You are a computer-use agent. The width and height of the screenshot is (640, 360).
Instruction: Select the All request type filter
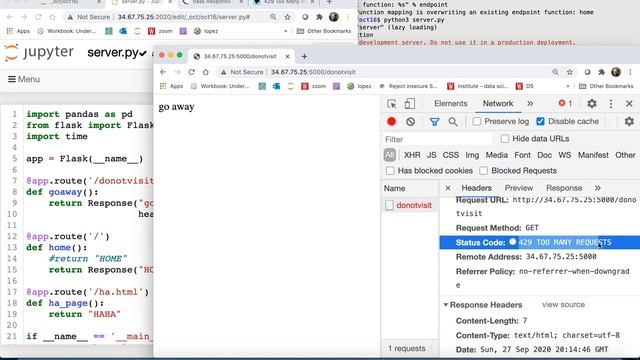pos(389,155)
